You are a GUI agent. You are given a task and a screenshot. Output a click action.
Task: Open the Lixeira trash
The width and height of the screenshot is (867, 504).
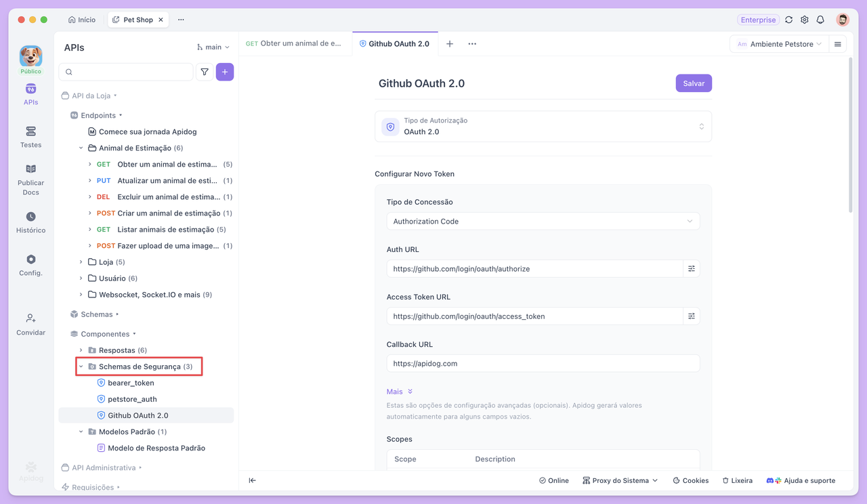tap(737, 480)
